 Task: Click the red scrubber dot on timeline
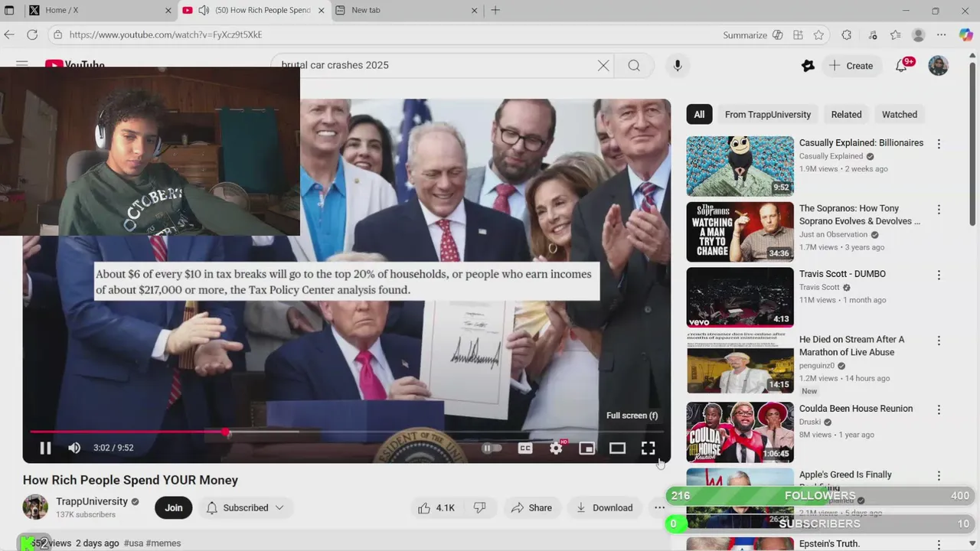point(227,432)
